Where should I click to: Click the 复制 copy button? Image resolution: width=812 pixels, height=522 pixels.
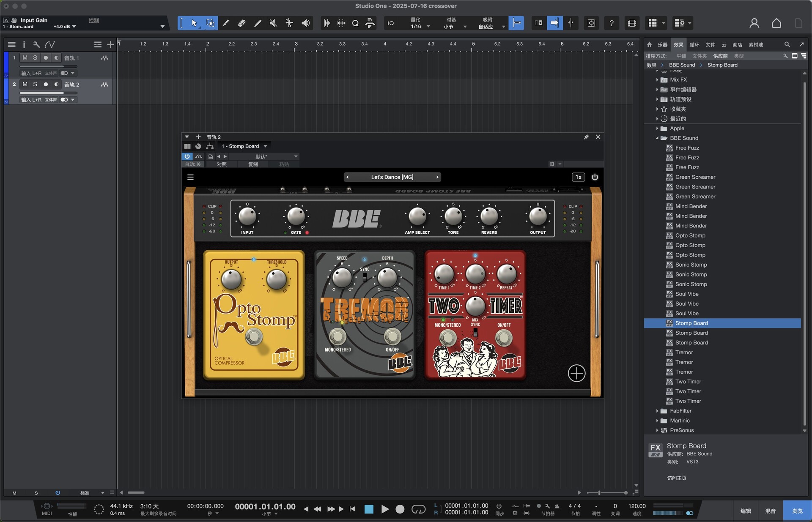pyautogui.click(x=253, y=164)
